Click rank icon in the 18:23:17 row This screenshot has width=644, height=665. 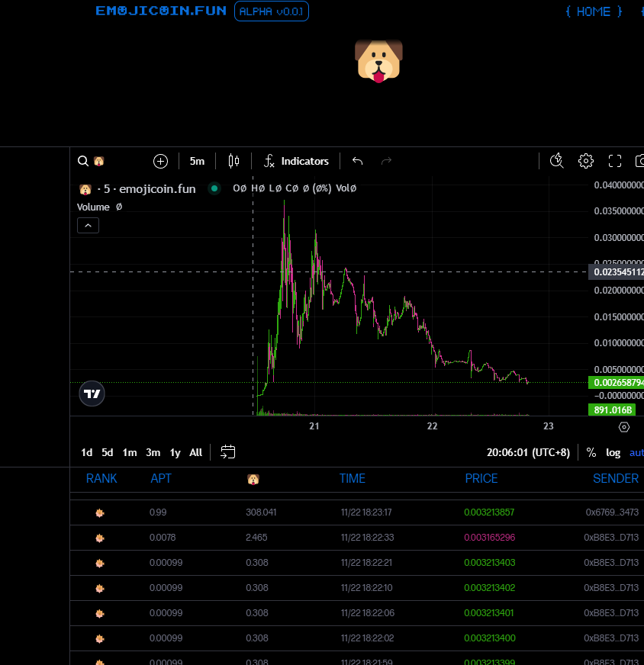pos(100,512)
